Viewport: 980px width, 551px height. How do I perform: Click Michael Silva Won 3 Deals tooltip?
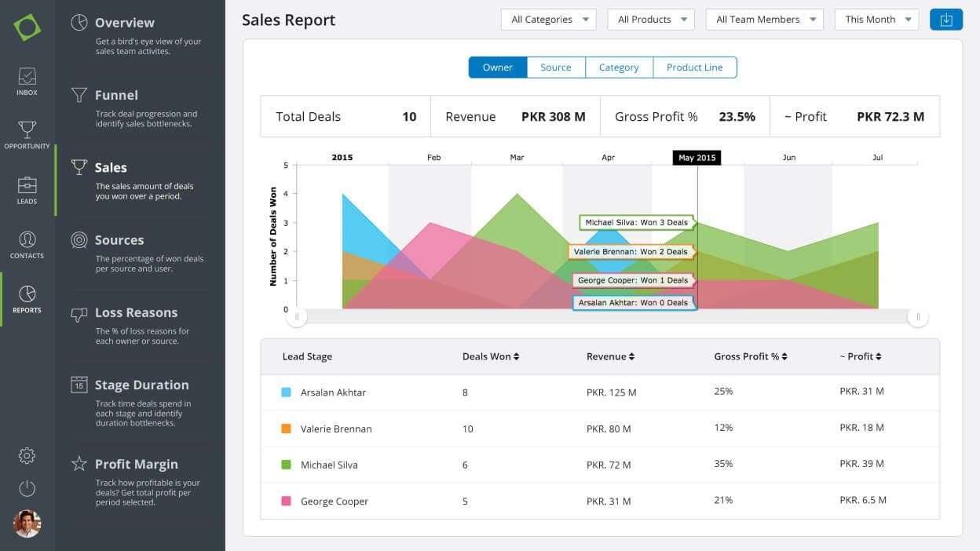coord(637,223)
